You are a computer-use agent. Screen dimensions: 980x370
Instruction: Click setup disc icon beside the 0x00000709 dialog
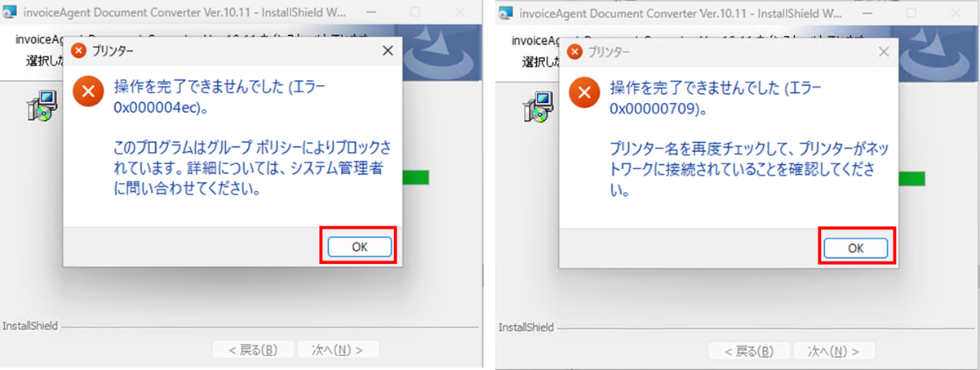point(537,106)
